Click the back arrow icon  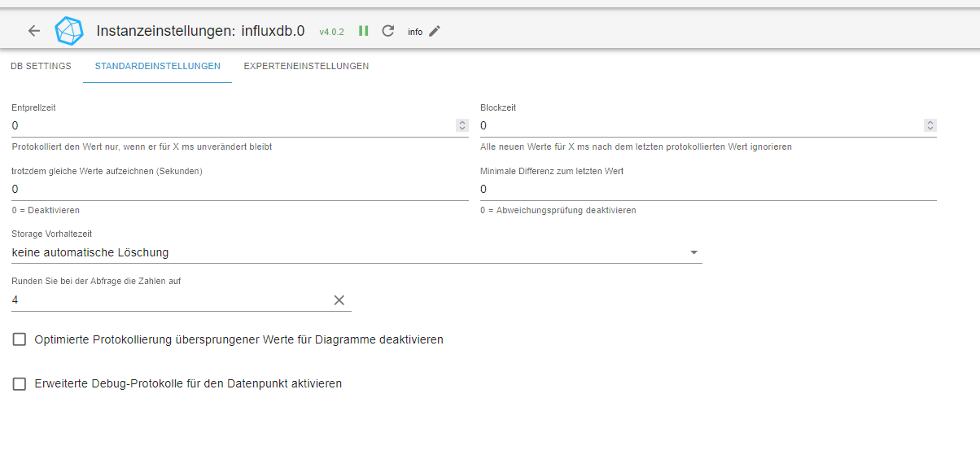tap(34, 31)
